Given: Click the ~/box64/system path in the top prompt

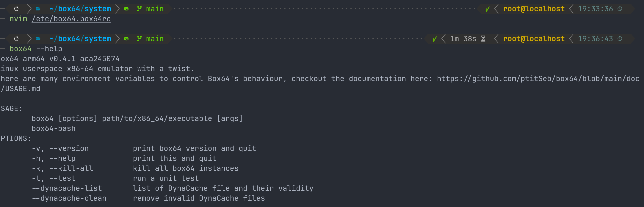Looking at the screenshot, I should [80, 9].
